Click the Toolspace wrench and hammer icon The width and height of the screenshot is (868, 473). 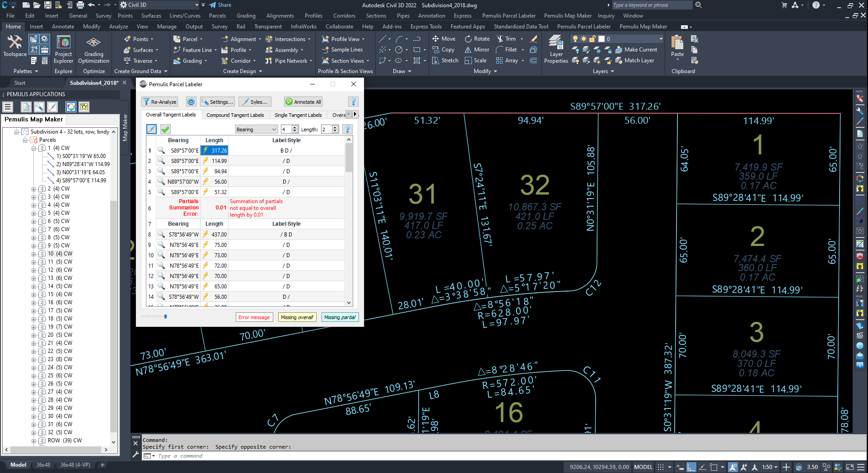point(14,43)
